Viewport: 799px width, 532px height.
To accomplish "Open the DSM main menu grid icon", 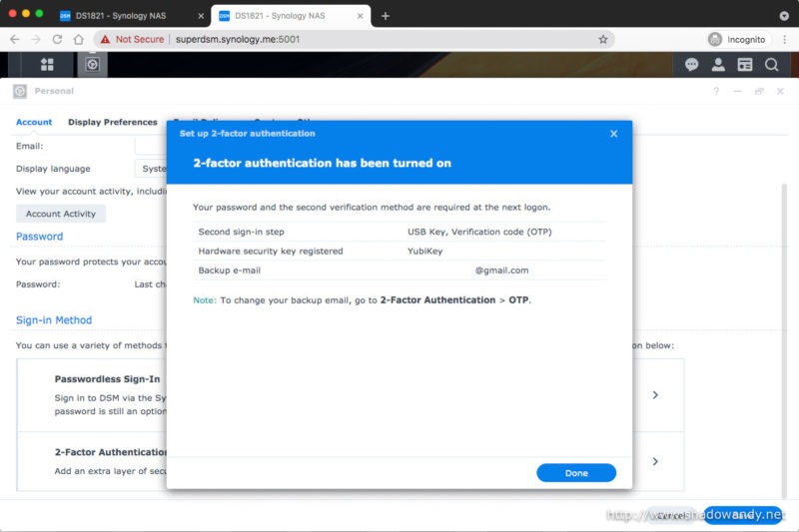I will point(47,65).
